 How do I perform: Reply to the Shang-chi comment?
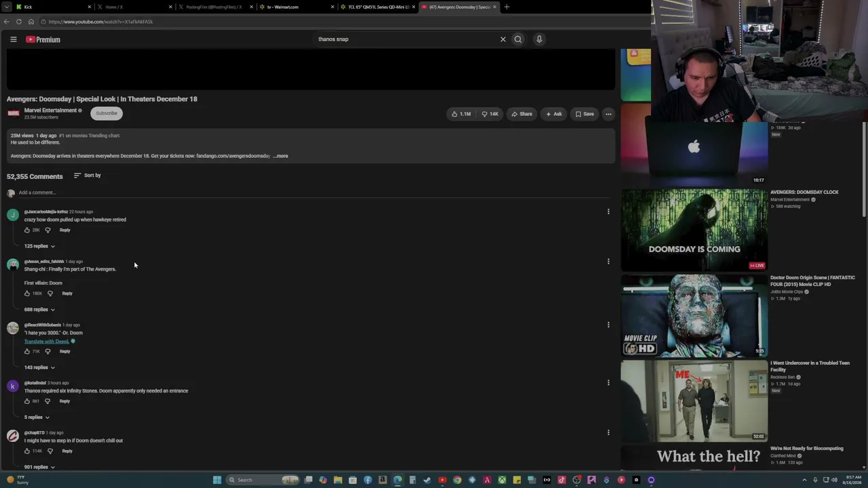(x=67, y=293)
